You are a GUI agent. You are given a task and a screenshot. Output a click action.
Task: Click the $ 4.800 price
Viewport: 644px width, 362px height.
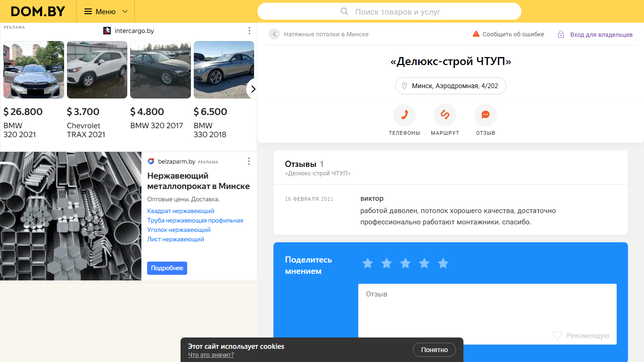pyautogui.click(x=147, y=112)
